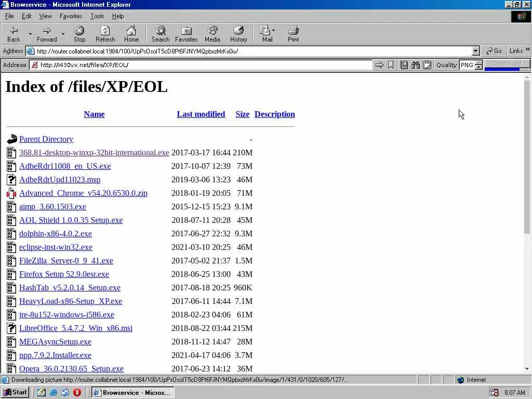Viewport: 532px width, 399px height.
Task: Click unknown-file icon beside AdbeRdrUpd11023.msp
Action: [x=11, y=179]
